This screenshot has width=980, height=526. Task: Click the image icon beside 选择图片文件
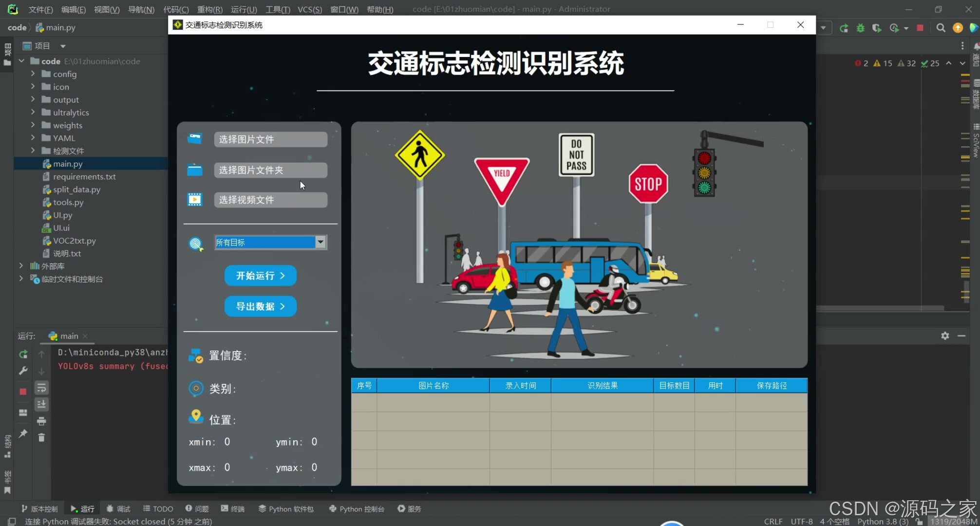(194, 139)
